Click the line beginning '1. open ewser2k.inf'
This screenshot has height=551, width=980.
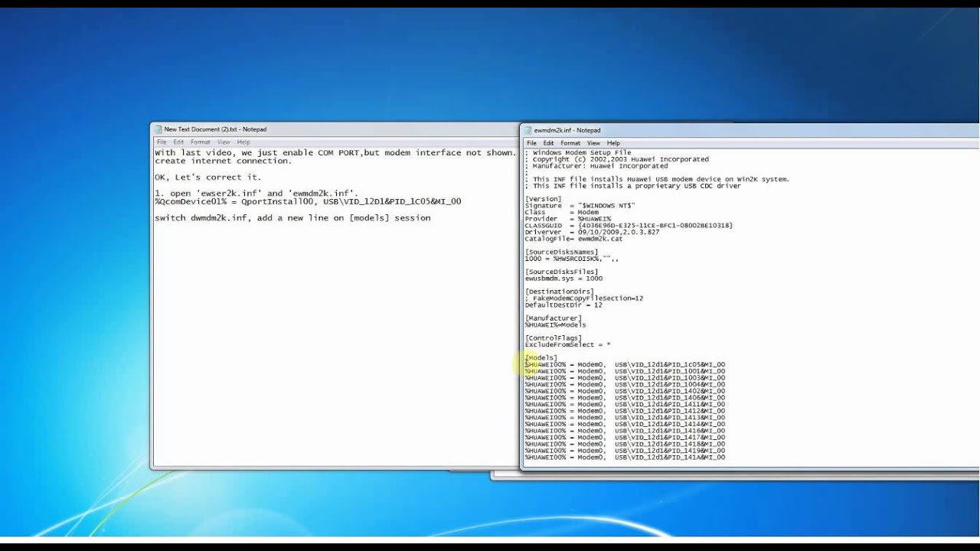coord(256,194)
